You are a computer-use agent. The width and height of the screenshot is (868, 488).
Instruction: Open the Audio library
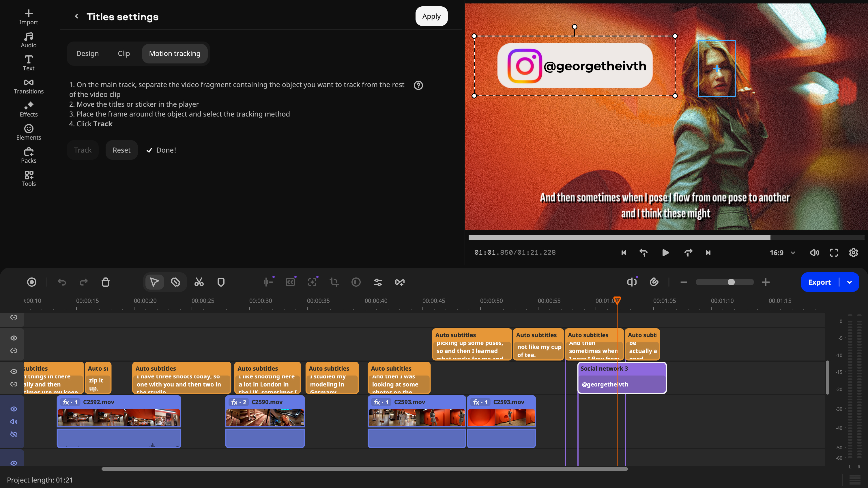pos(29,40)
